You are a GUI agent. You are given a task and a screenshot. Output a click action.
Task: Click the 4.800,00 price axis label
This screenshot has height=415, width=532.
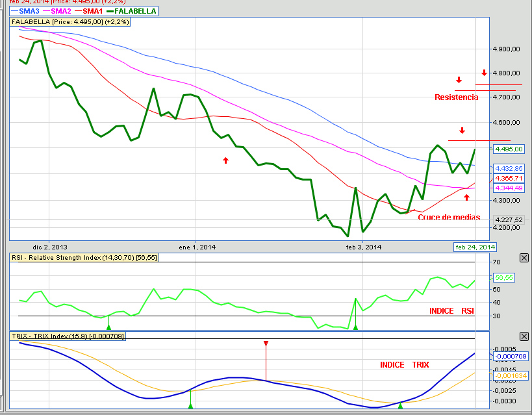[x=506, y=73]
